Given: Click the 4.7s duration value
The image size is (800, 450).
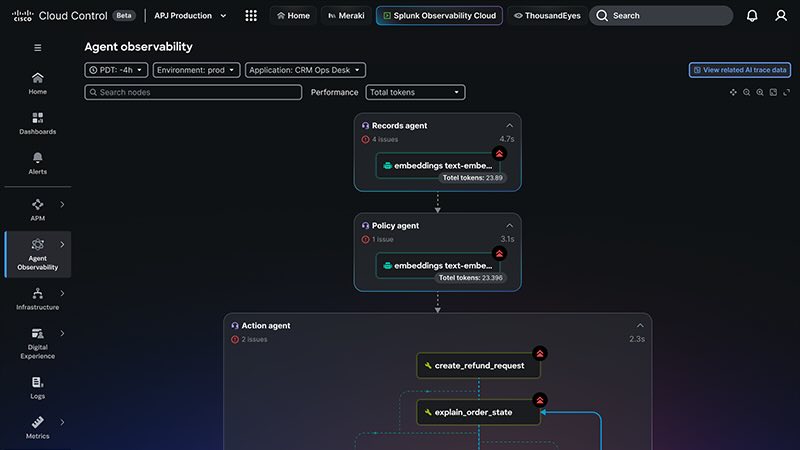Looking at the screenshot, I should coord(507,139).
